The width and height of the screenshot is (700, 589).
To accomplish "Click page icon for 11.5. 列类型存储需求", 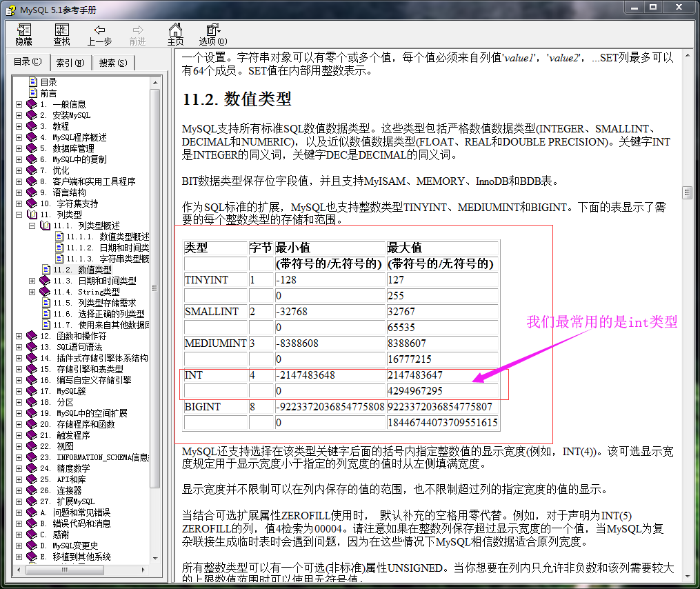I will point(46,302).
